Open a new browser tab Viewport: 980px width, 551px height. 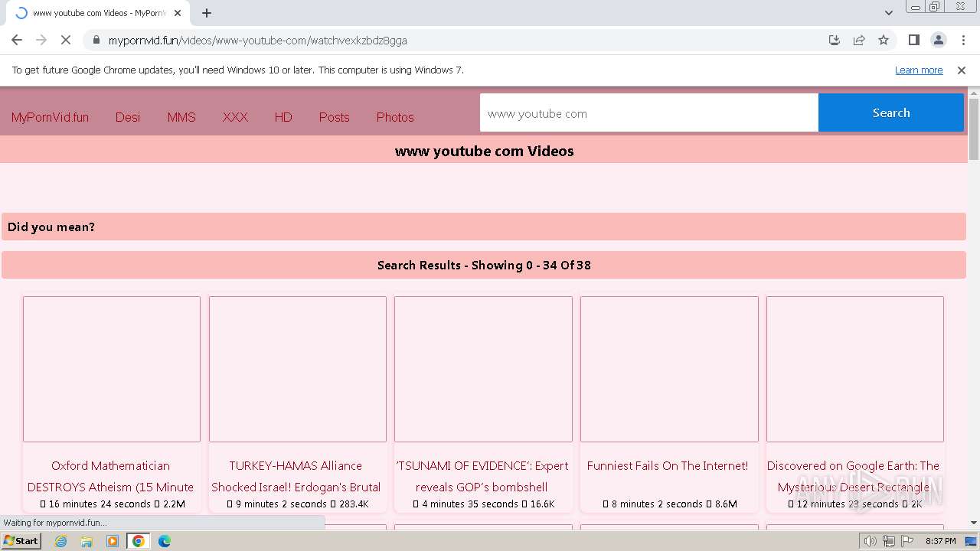(x=207, y=12)
